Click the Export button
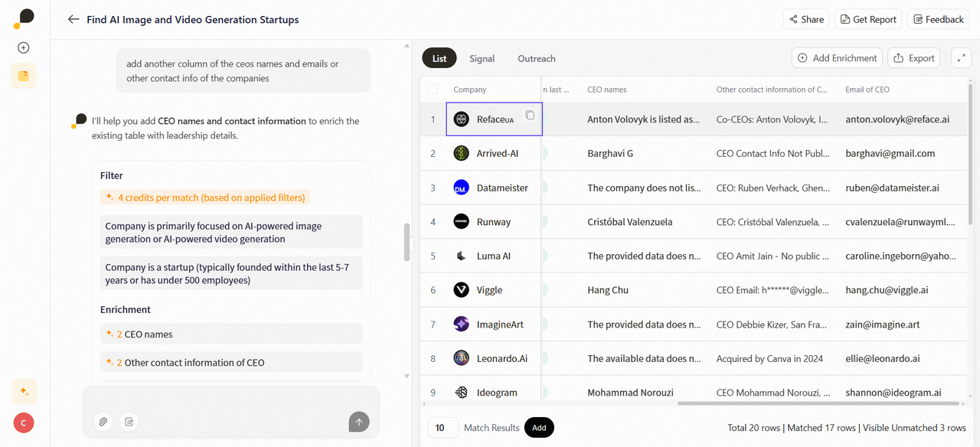Viewport: 980px width, 447px height. click(x=913, y=58)
